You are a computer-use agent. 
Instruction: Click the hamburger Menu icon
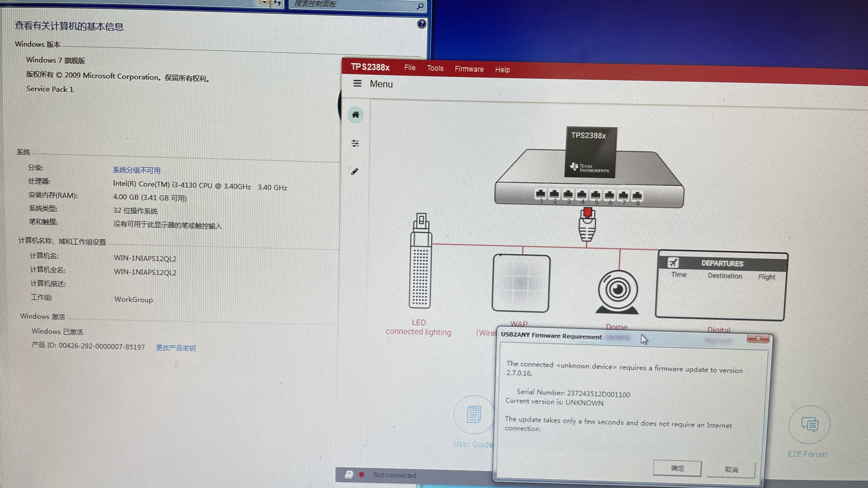(x=357, y=83)
